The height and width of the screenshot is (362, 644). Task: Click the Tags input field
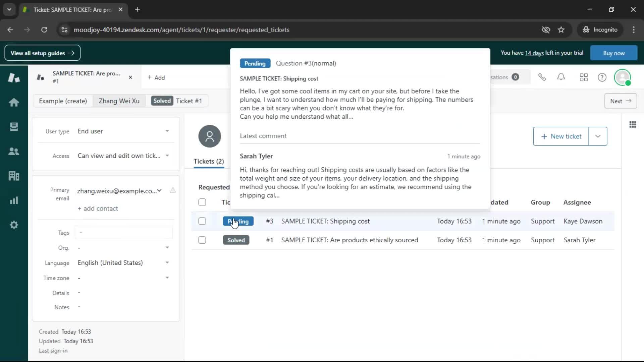tap(124, 232)
